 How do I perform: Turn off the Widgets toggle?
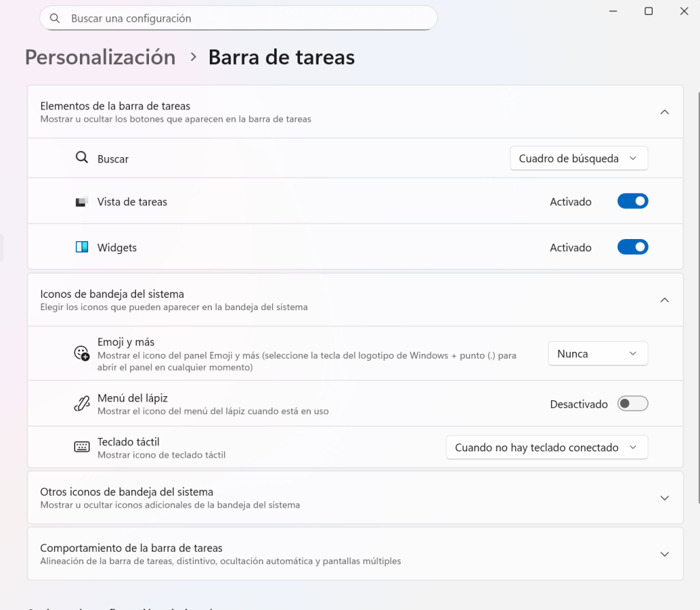click(x=632, y=247)
